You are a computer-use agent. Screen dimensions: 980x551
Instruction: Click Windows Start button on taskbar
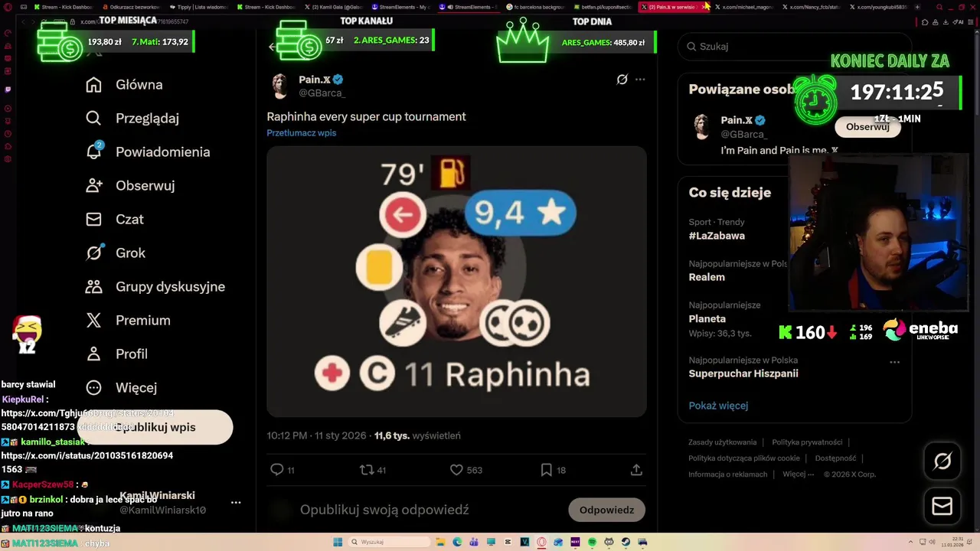click(x=338, y=542)
